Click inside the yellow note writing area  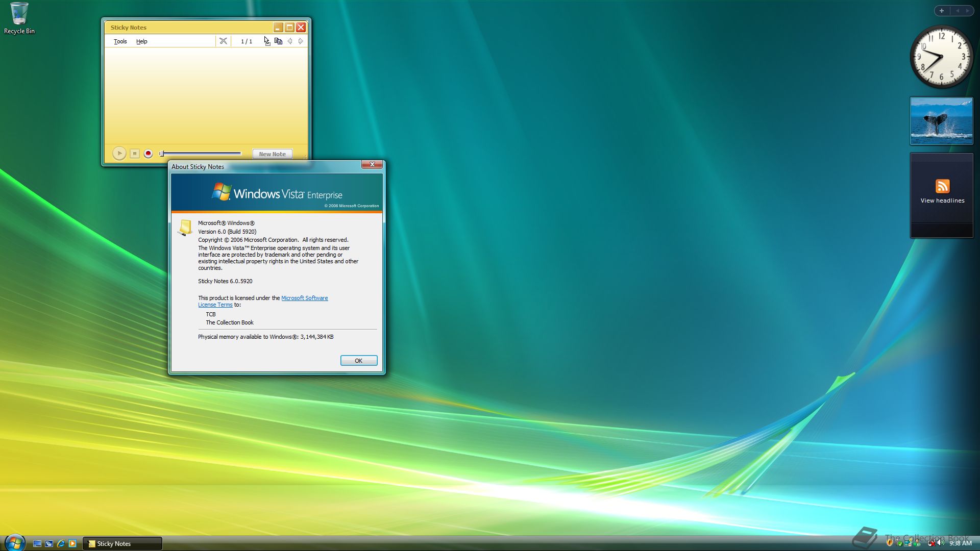[x=206, y=96]
